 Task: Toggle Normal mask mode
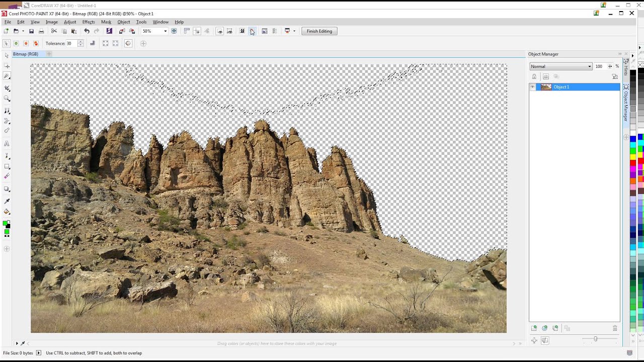pyautogui.click(x=6, y=44)
